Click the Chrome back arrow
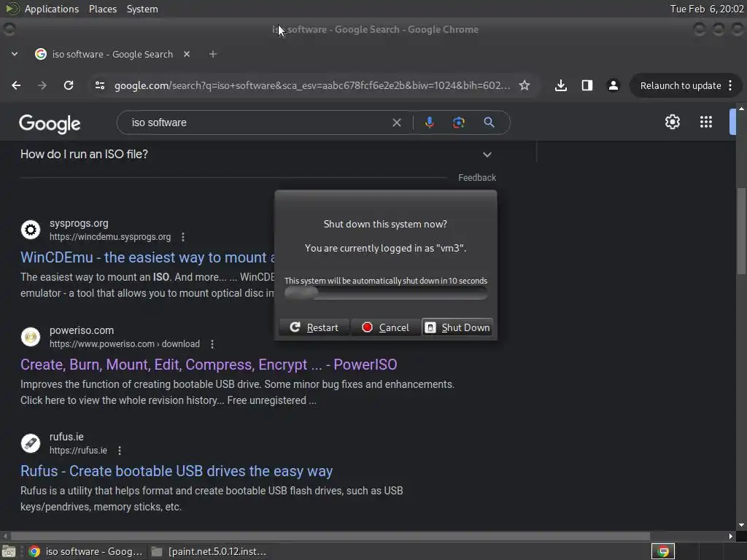Image resolution: width=747 pixels, height=560 pixels. coord(16,86)
